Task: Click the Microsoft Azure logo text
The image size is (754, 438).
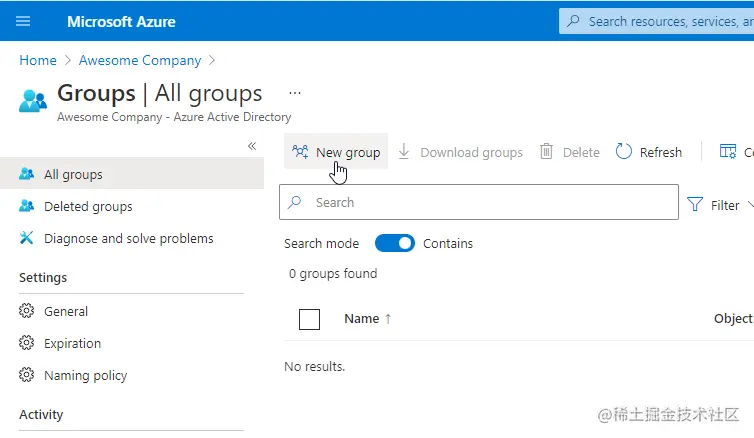Action: coord(121,22)
